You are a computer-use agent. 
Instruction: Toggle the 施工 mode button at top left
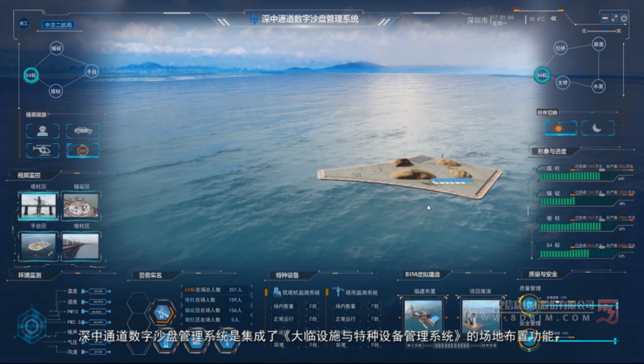(24, 23)
